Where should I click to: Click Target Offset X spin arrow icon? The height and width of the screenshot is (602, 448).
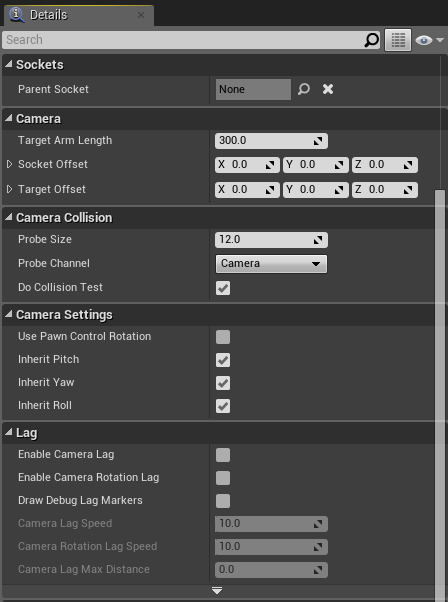point(270,190)
